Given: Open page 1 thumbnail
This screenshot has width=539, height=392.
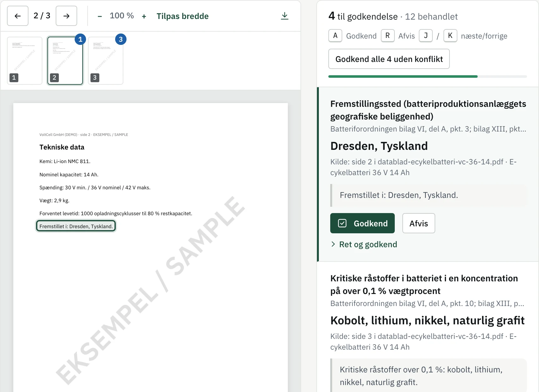Looking at the screenshot, I should click(x=25, y=61).
